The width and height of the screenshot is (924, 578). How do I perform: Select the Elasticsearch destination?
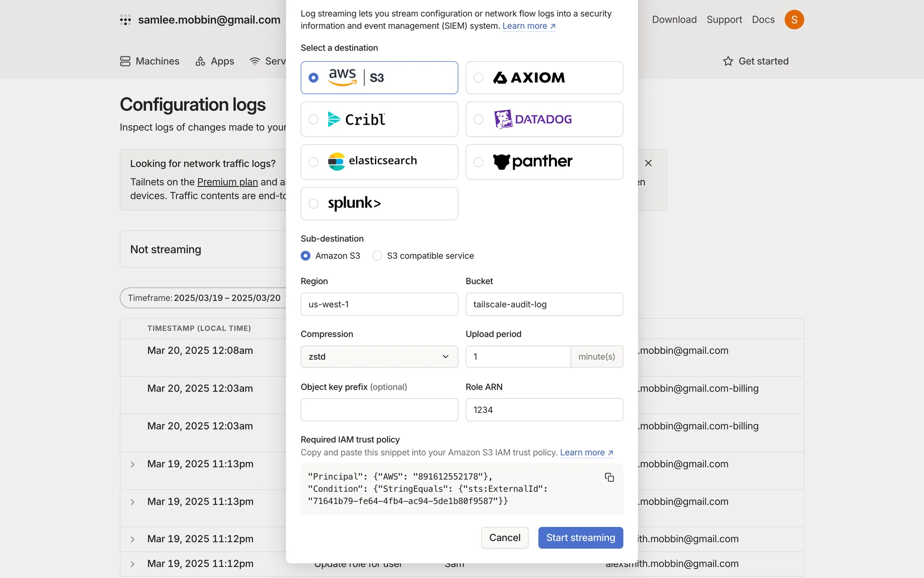pos(379,162)
